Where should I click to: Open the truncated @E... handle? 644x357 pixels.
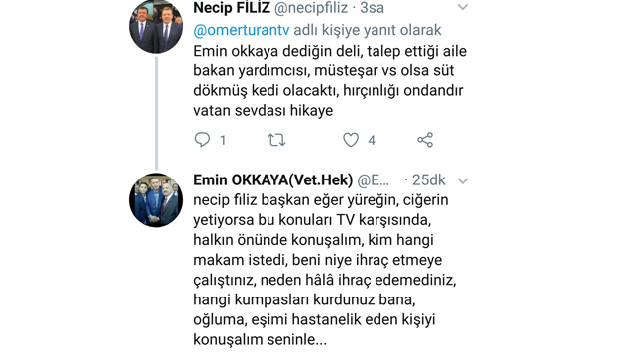[373, 180]
